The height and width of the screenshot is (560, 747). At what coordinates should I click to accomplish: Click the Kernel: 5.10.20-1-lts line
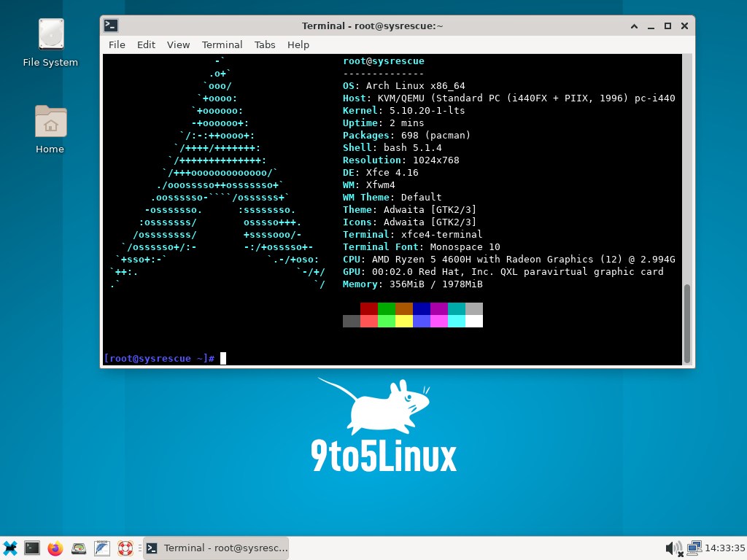point(403,111)
